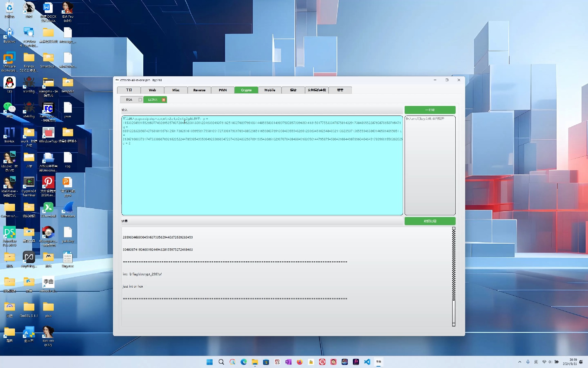
Task: Open the TCPView desktop shortcut
Action: click(x=29, y=37)
